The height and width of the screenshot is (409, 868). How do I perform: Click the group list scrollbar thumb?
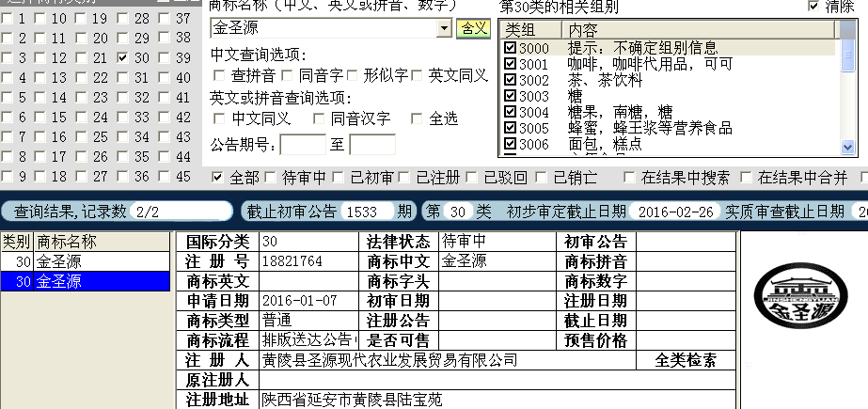847,55
